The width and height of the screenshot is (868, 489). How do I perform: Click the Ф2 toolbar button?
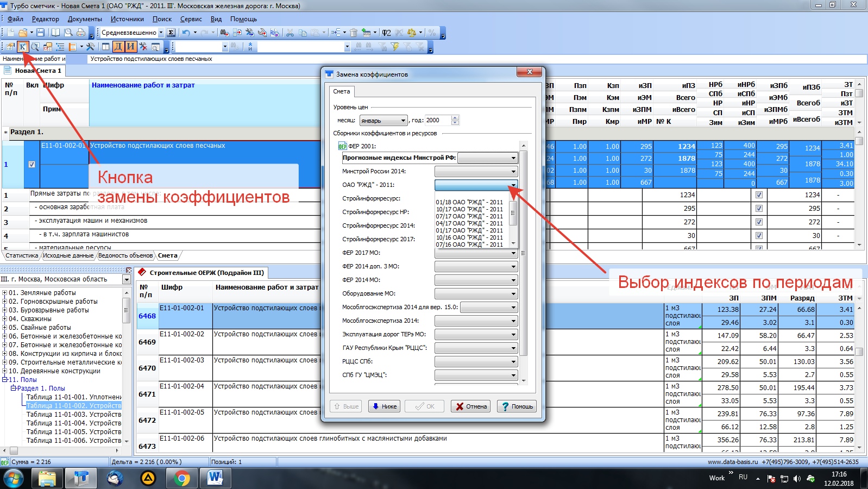coord(386,33)
